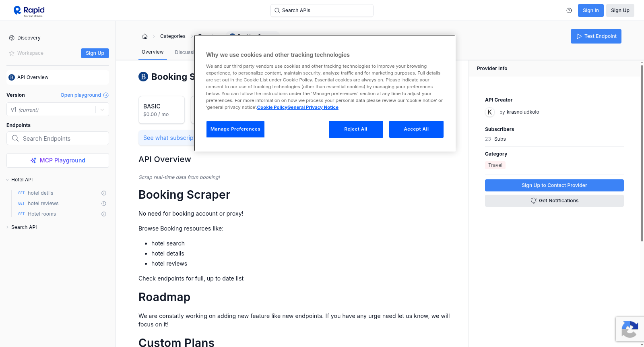Click the Workspace star icon
644x347 pixels.
(x=12, y=53)
